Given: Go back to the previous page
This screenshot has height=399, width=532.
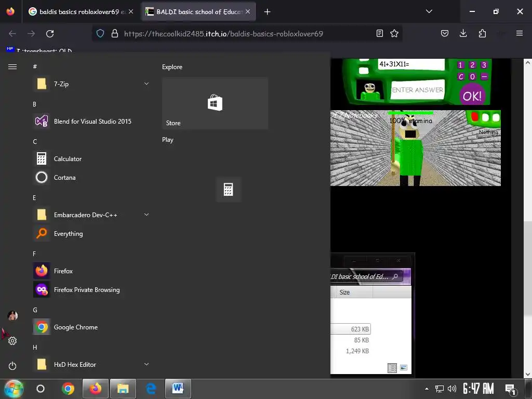Looking at the screenshot, I should [x=12, y=34].
